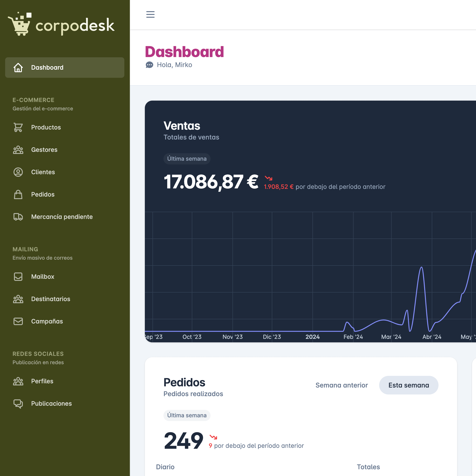This screenshot has height=476, width=476.
Task: Switch to Semana anterior view
Action: point(341,385)
